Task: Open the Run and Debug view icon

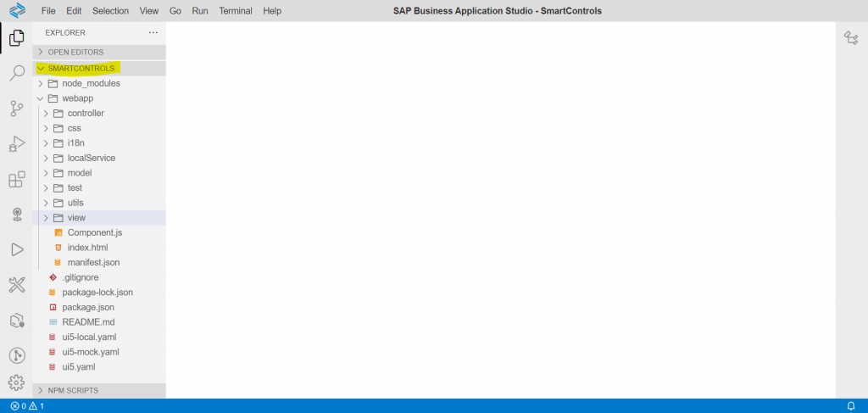Action: [17, 144]
